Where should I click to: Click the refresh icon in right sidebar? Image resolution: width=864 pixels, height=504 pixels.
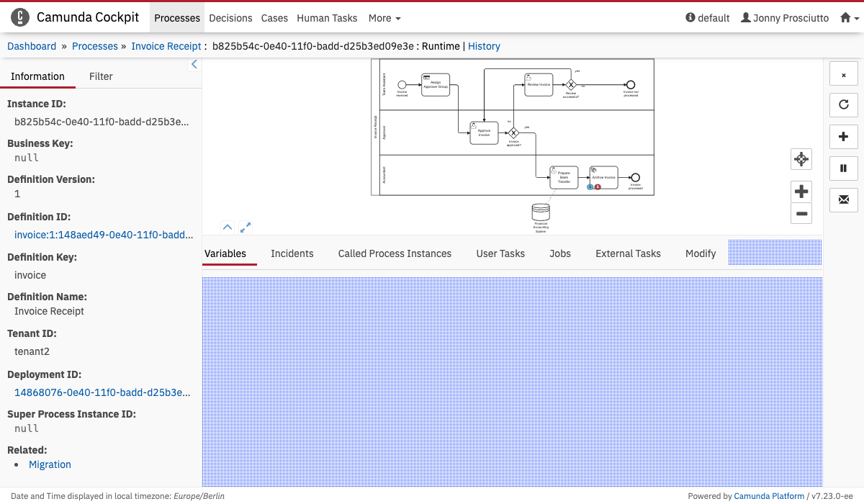(843, 104)
